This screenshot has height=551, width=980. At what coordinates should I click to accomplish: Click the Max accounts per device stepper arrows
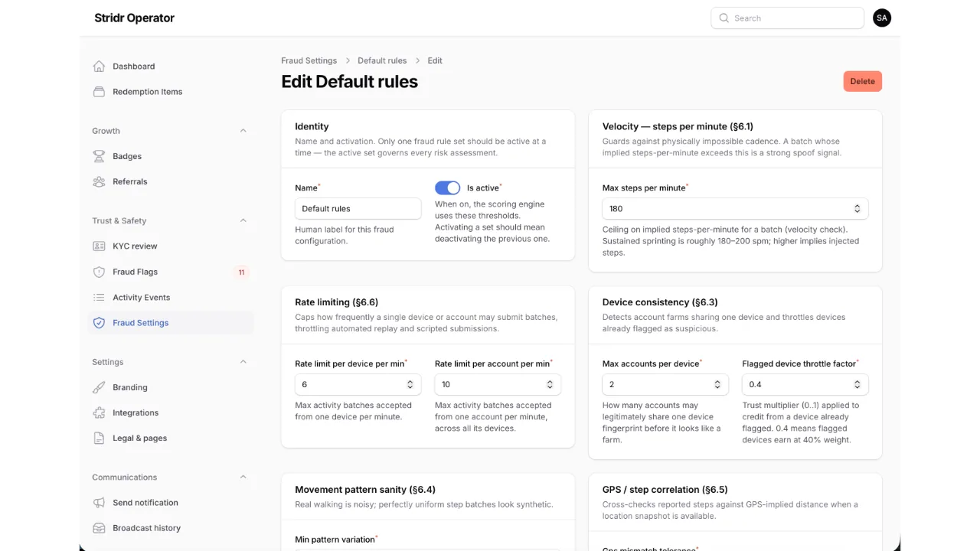717,384
